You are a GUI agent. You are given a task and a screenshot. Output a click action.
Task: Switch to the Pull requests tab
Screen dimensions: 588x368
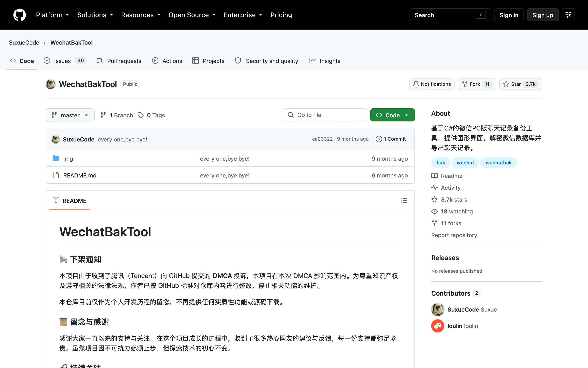[119, 61]
